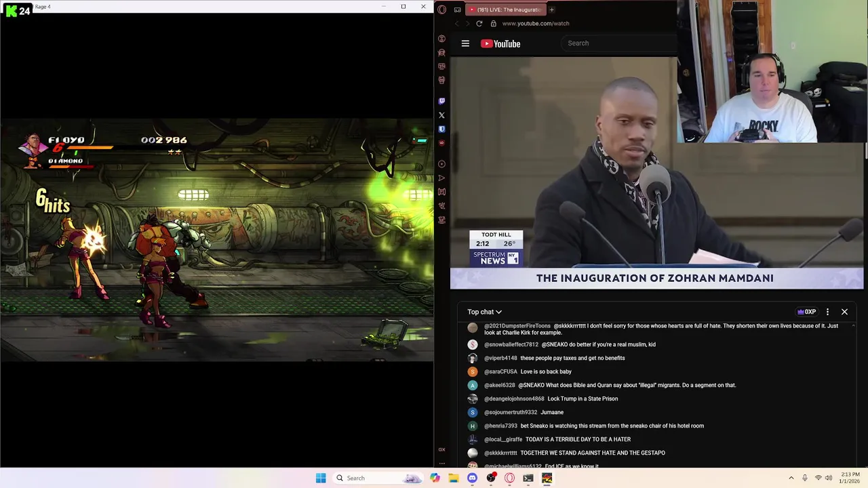The image size is (868, 488).
Task: Open the YouTube hamburger guide menu
Action: click(x=465, y=43)
